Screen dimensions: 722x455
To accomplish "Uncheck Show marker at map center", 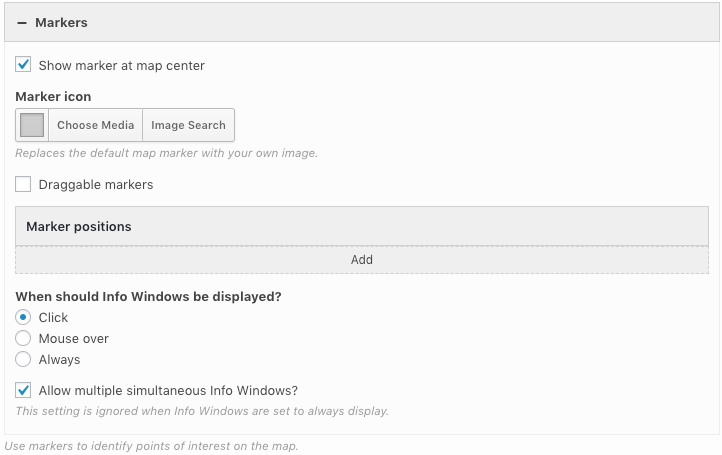I will pos(23,65).
